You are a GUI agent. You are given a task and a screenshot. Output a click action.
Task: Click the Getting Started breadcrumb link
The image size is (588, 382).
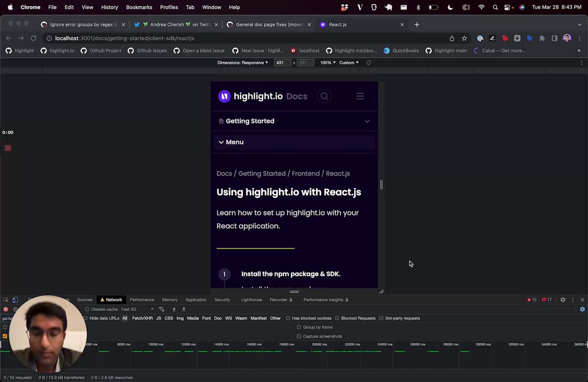tap(262, 173)
